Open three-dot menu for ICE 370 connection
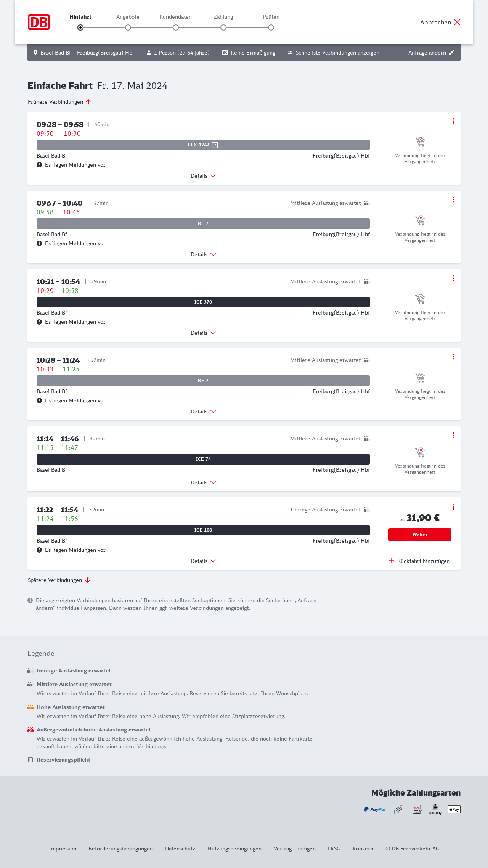This screenshot has height=868, width=488. point(453,278)
